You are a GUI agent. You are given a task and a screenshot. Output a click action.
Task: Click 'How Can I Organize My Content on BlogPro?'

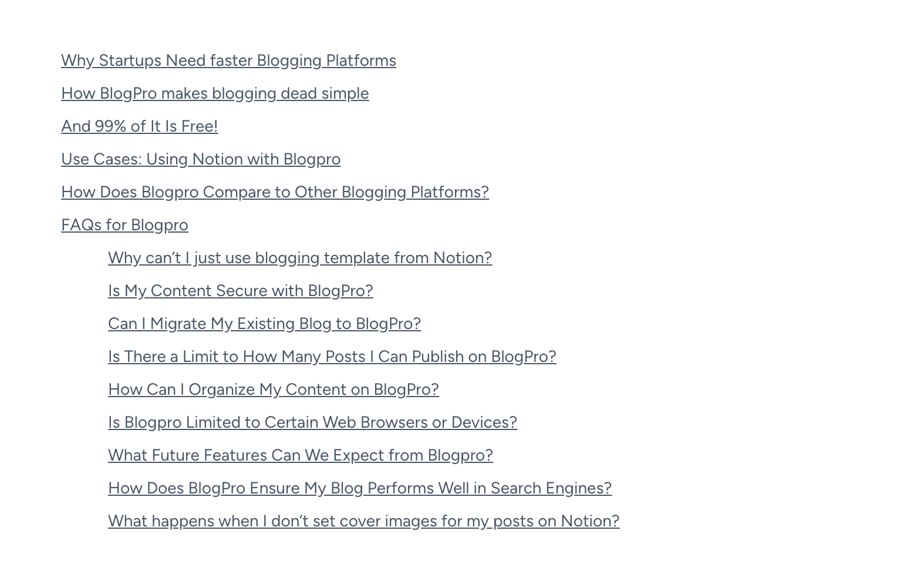(274, 390)
